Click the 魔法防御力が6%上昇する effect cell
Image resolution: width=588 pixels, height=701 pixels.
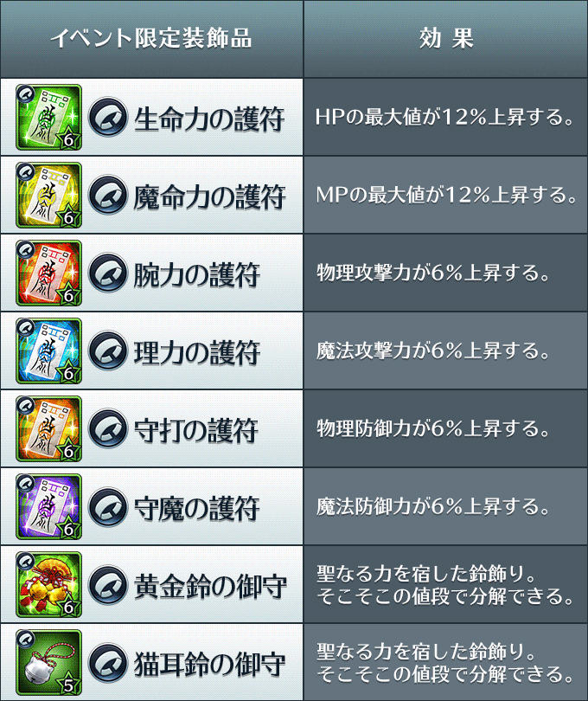[446, 506]
